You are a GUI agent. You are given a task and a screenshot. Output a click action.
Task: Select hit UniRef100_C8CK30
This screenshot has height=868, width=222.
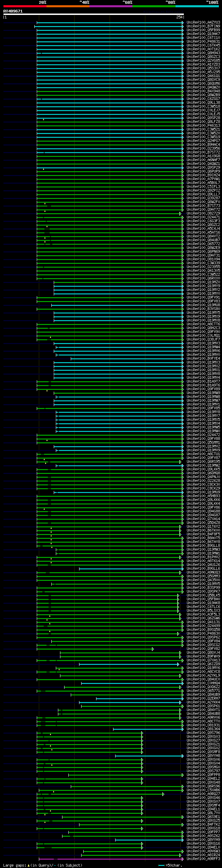pos(203,484)
